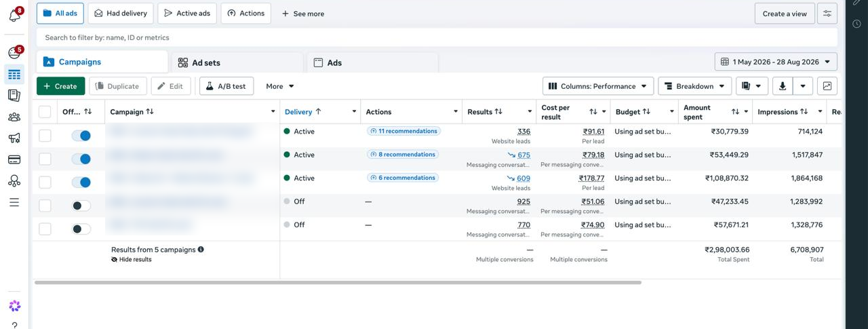Viewport: 868px width, 329px height.
Task: Open the megaphone Advertising icon in the sidebar
Action: pyautogui.click(x=14, y=138)
